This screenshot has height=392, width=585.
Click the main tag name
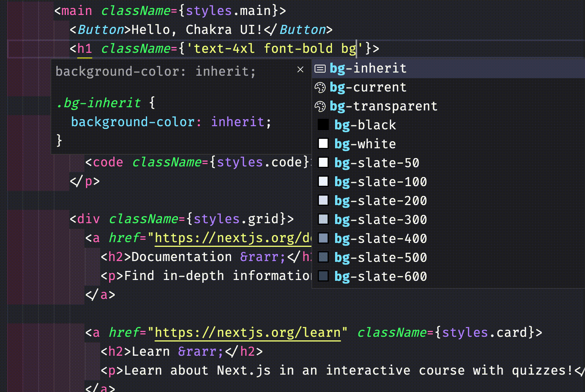(76, 11)
